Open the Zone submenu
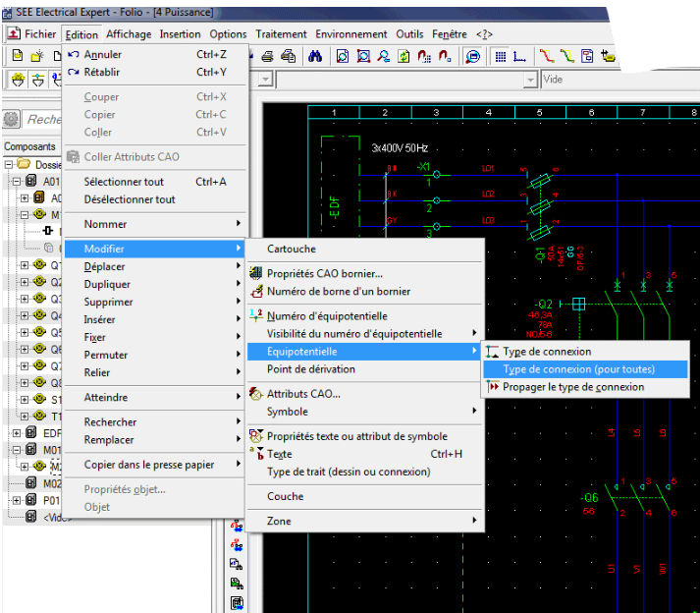 (x=365, y=521)
